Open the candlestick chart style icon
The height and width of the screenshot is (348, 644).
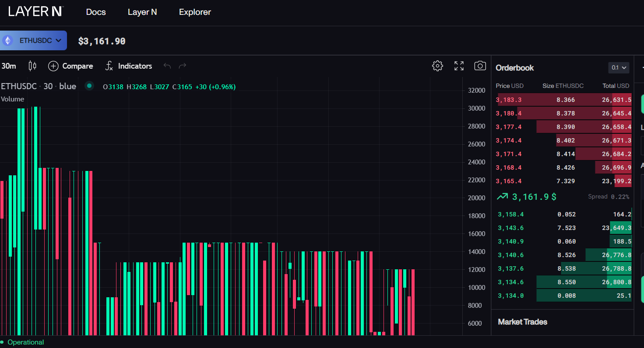pos(32,66)
